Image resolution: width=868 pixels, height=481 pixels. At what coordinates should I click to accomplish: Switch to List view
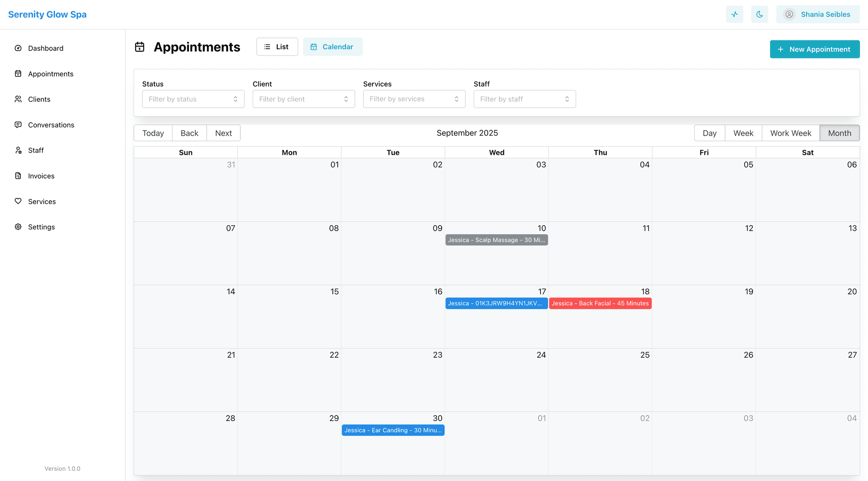[277, 47]
